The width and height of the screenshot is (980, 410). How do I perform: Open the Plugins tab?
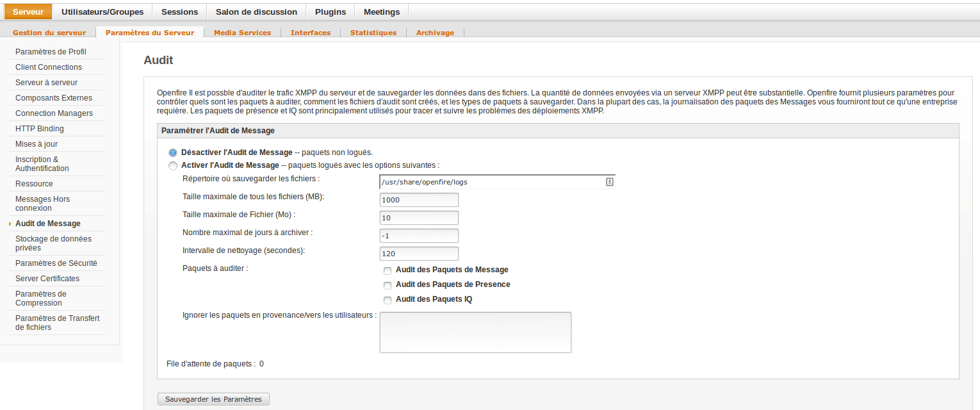(x=331, y=12)
